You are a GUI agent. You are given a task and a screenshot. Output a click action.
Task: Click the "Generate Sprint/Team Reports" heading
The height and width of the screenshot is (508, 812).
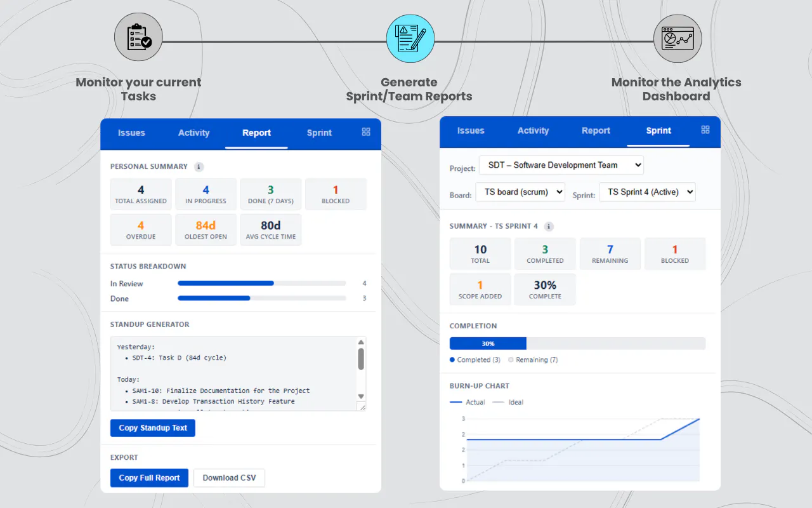coord(409,90)
